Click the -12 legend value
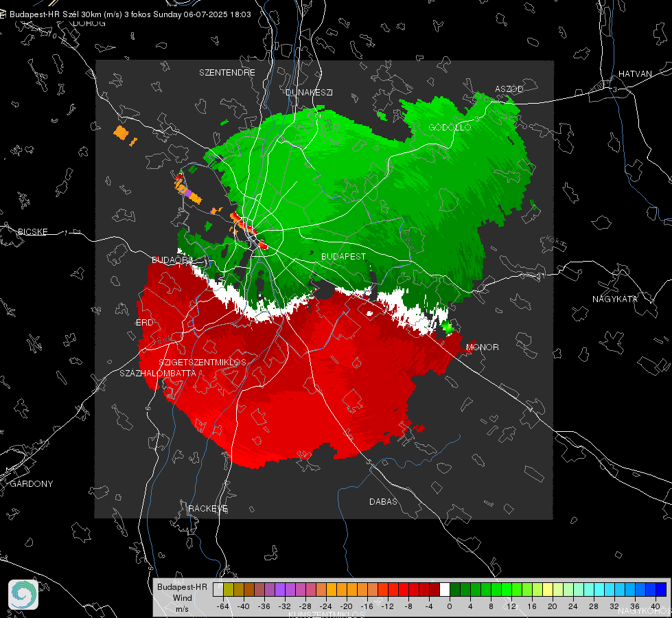 387,606
